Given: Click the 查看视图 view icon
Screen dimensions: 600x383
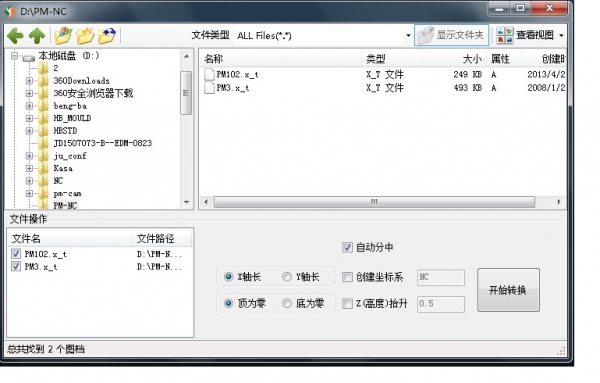Looking at the screenshot, I should [x=505, y=35].
